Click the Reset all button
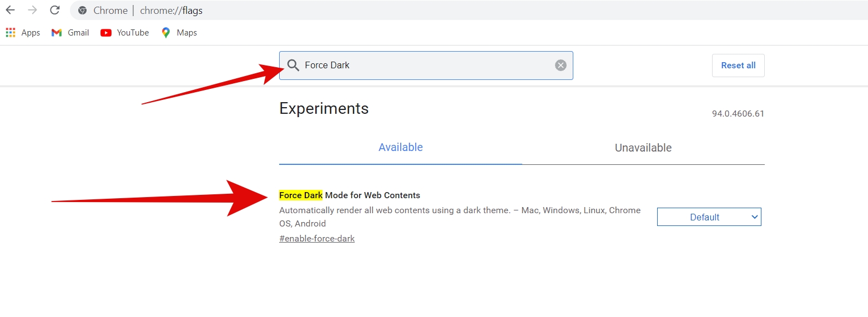 (738, 66)
